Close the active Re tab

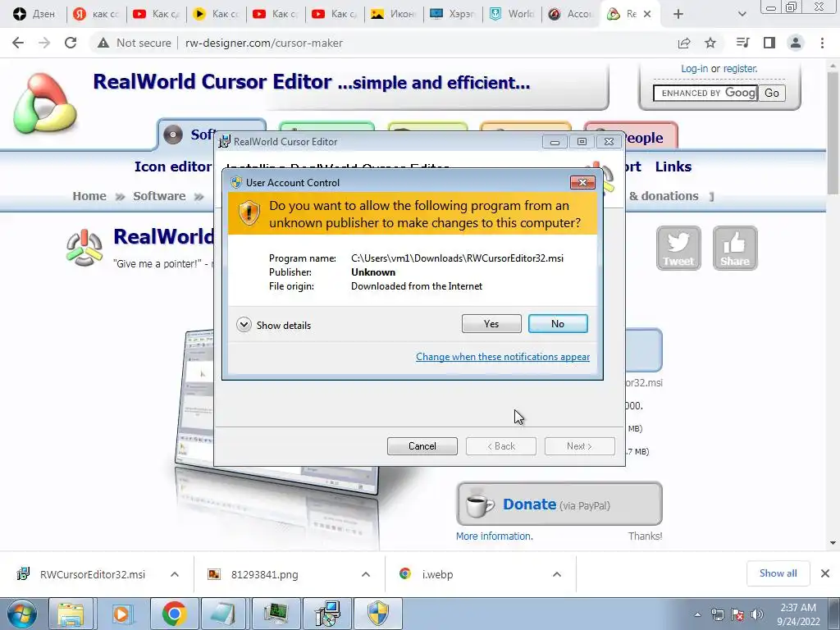647,14
